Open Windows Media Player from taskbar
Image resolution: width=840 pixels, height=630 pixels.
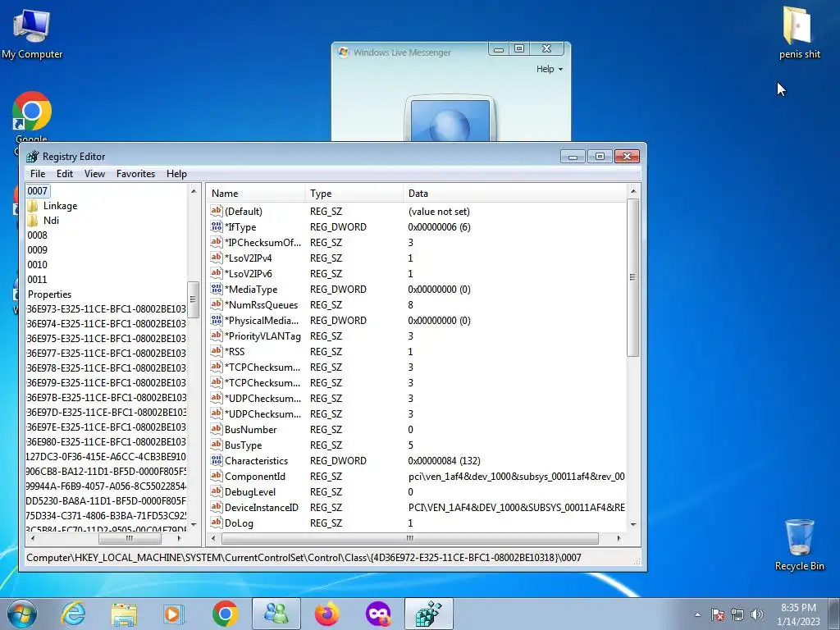[174, 614]
